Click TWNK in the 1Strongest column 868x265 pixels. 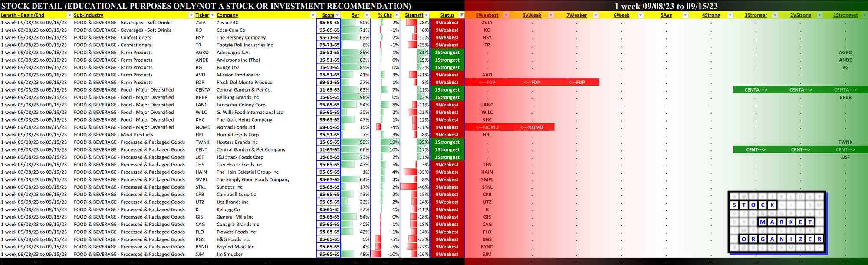[845, 142]
